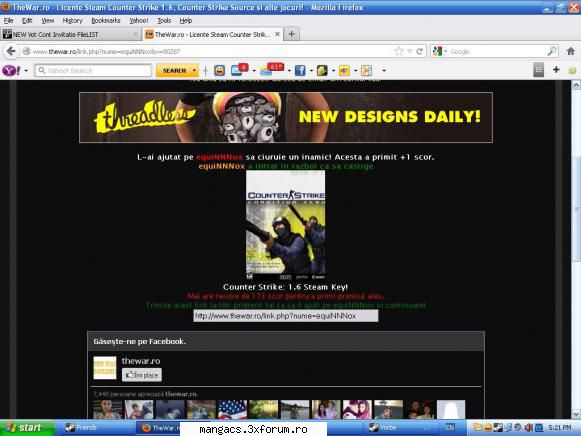This screenshot has width=581, height=436.
Task: Open the Yahoo SEARCH button dropdown arrow
Action: [194, 70]
